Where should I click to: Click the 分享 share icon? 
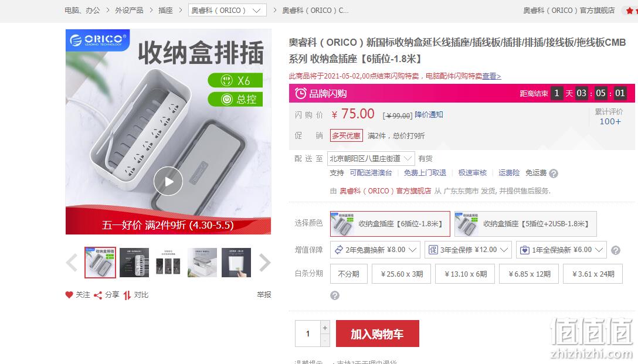point(98,295)
